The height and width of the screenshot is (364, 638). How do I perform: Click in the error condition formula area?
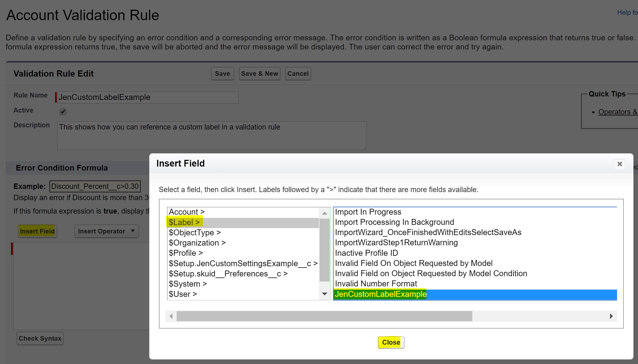click(81, 286)
